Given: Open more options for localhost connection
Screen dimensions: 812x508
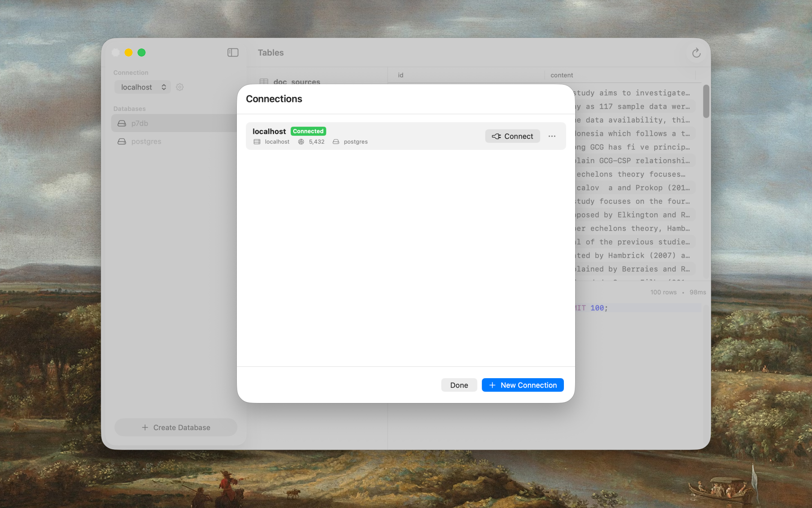Looking at the screenshot, I should pyautogui.click(x=551, y=136).
